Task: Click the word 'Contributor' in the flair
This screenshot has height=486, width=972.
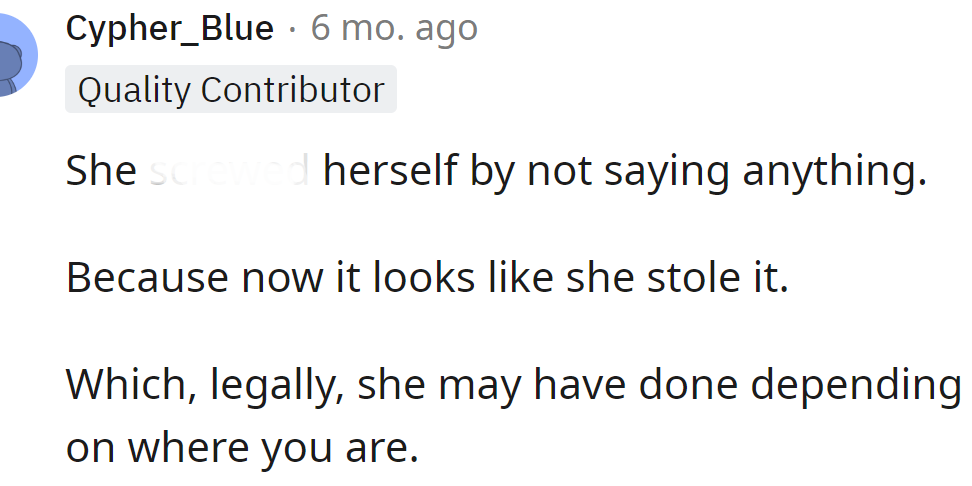Action: (x=292, y=90)
